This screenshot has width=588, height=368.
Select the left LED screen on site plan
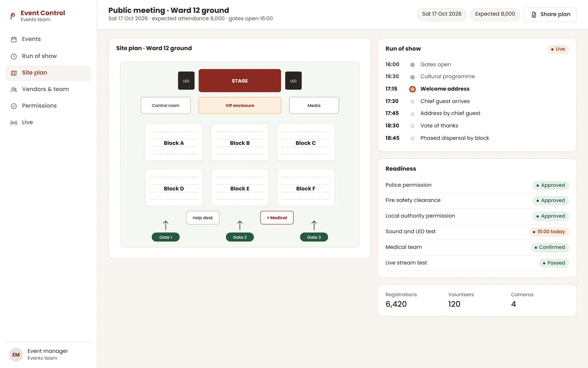click(x=187, y=81)
